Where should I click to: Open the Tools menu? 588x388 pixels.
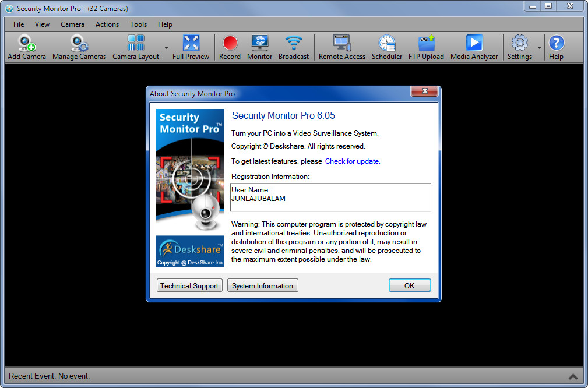(138, 24)
